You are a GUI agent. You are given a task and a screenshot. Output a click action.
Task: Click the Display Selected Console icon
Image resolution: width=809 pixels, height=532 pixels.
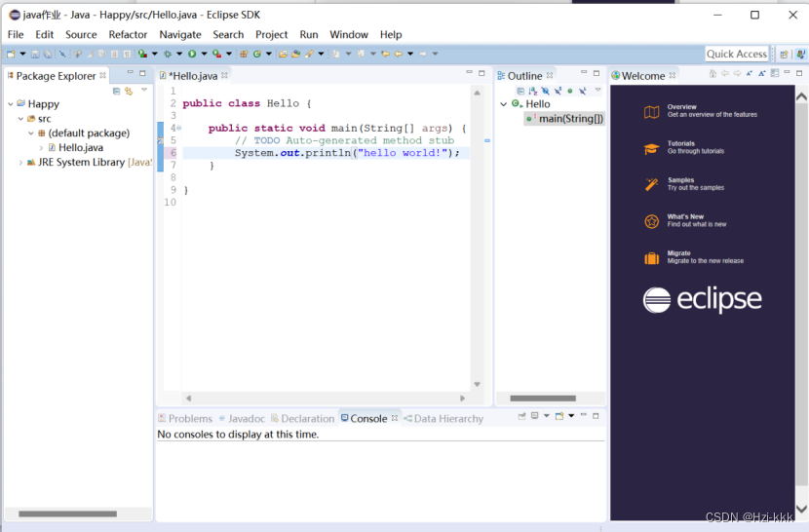coord(534,416)
